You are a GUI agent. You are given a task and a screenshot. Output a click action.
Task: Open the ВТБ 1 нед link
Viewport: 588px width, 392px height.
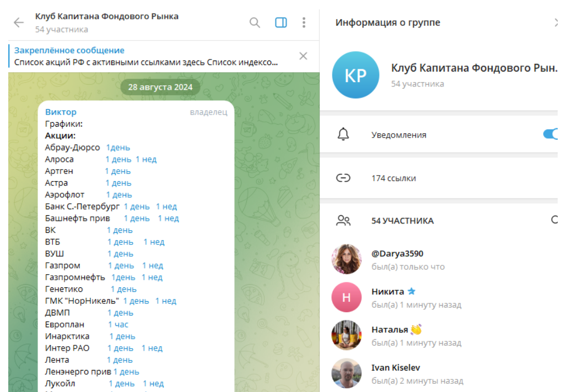tap(154, 242)
